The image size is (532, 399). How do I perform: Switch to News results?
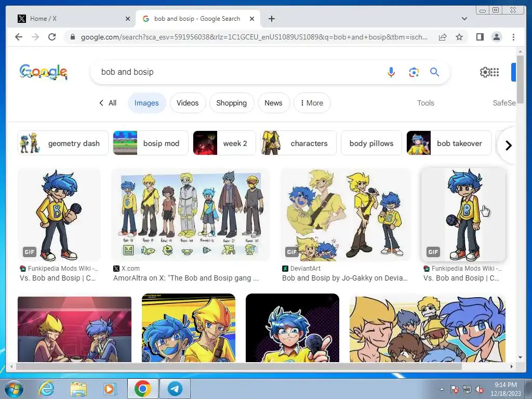pyautogui.click(x=273, y=103)
